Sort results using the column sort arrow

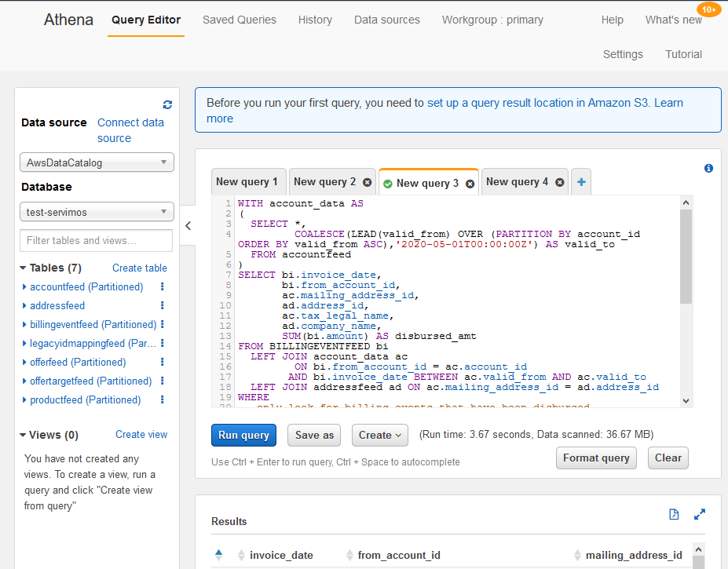pyautogui.click(x=218, y=553)
